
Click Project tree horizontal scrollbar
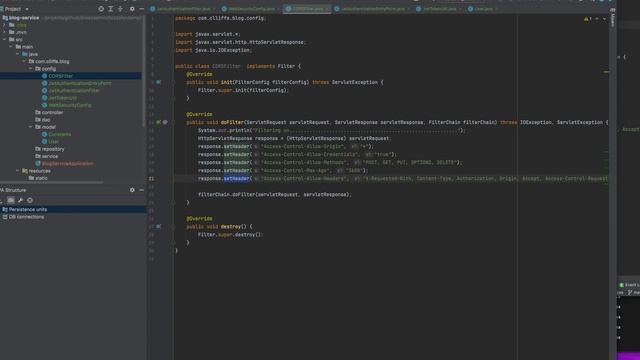tap(51, 182)
